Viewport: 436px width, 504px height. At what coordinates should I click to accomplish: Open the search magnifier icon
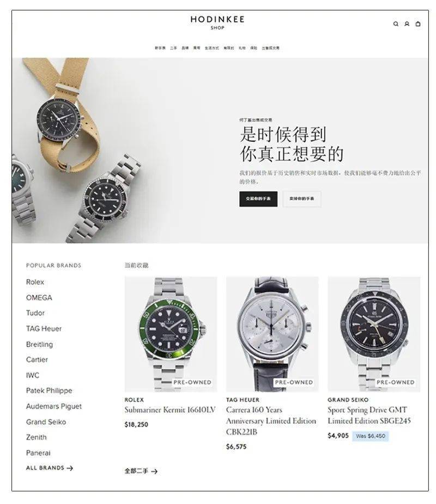[396, 24]
